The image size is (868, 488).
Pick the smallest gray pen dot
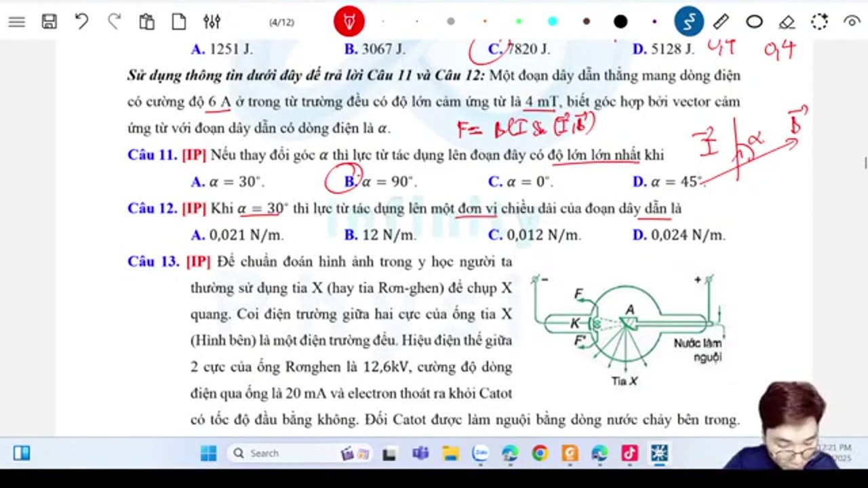(x=383, y=22)
